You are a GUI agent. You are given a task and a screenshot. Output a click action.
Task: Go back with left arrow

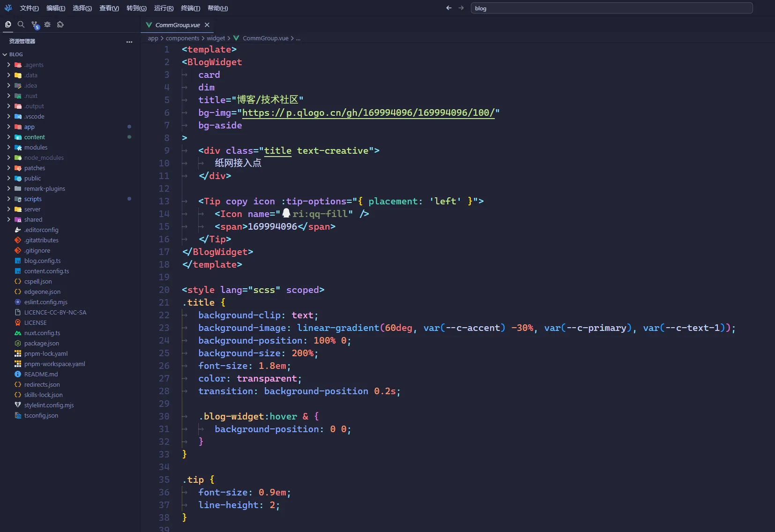pyautogui.click(x=449, y=8)
